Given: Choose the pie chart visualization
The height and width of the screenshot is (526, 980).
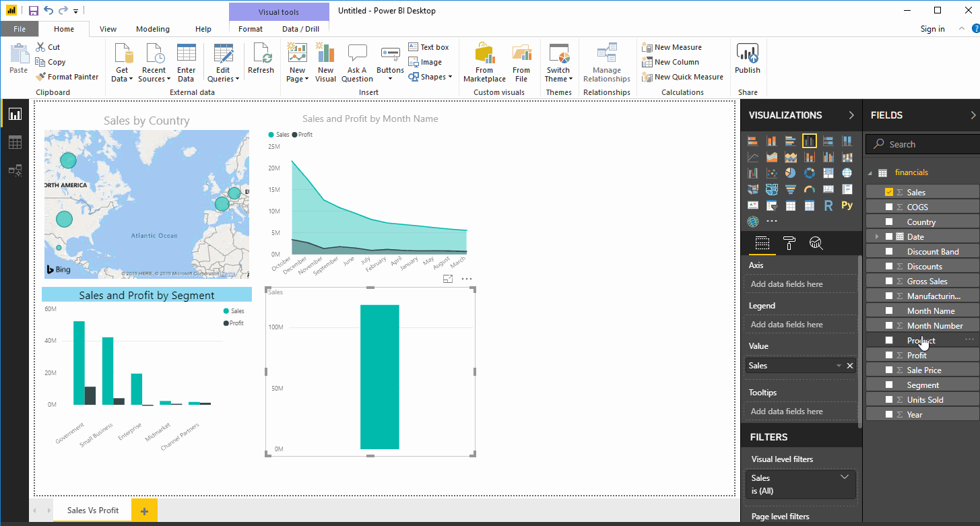Looking at the screenshot, I should (x=791, y=173).
